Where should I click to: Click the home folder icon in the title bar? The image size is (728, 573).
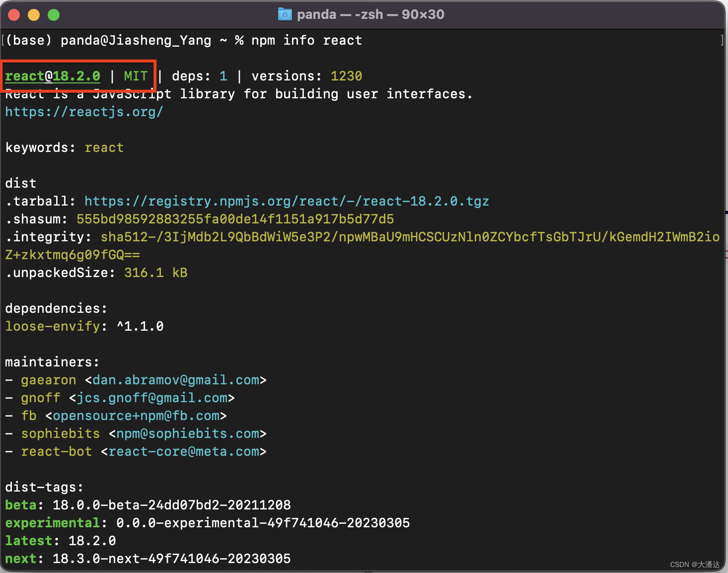285,14
